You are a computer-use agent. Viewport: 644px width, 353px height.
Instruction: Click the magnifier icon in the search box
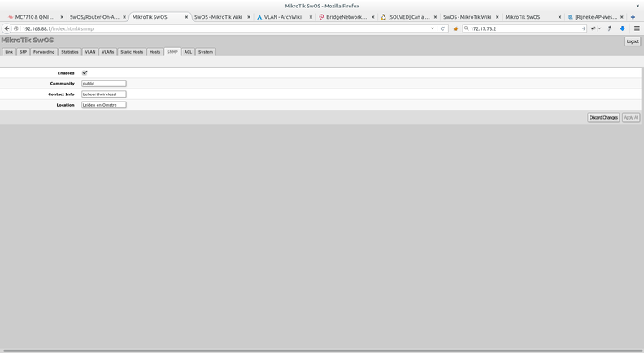click(x=467, y=28)
